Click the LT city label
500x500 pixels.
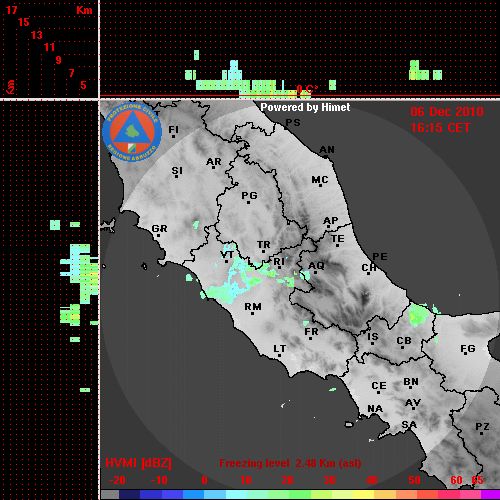[279, 349]
